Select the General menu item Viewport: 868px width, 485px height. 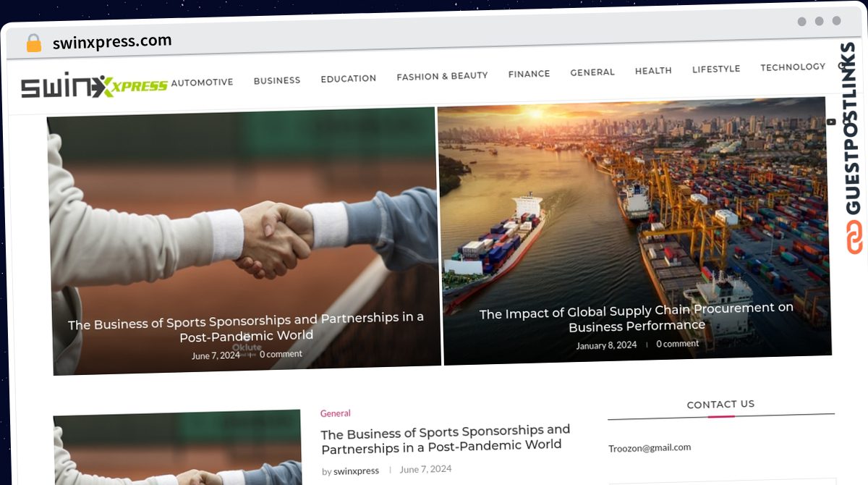(592, 72)
